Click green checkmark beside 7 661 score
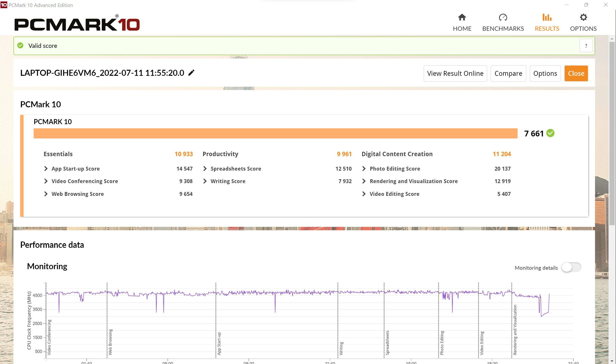This screenshot has height=364, width=616. point(550,133)
